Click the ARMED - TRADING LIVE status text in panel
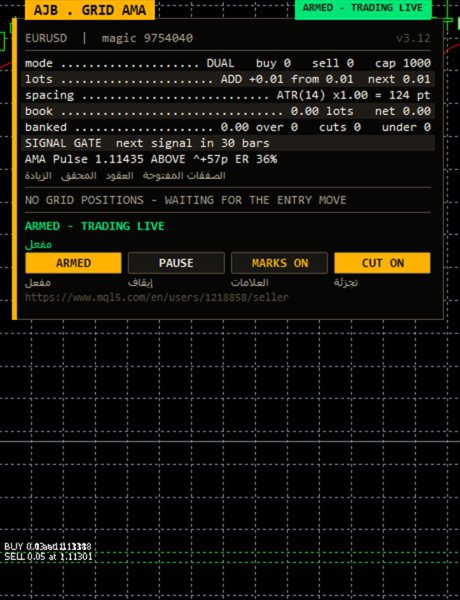Screen dimensions: 460x600 click(95, 226)
